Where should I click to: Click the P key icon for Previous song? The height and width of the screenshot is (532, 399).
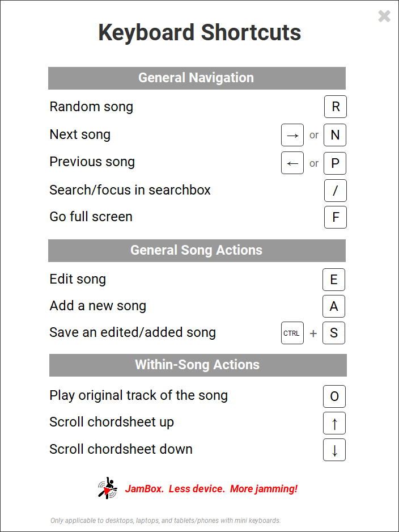[x=335, y=163]
